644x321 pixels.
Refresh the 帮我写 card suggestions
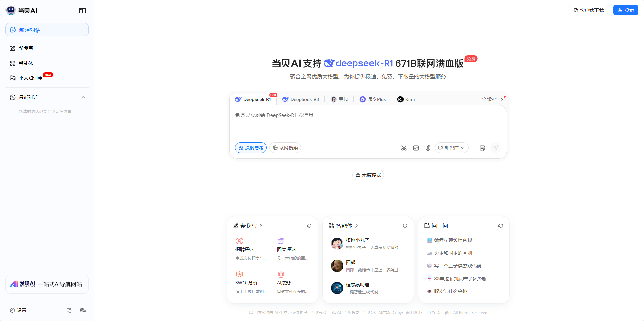point(309,226)
